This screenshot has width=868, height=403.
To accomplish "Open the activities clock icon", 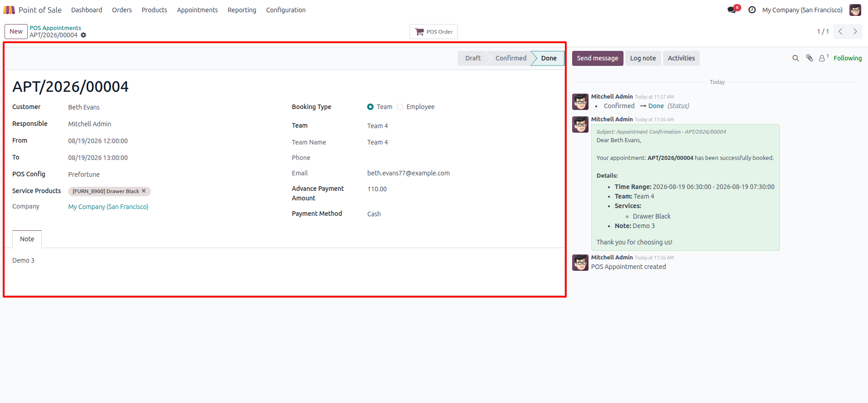I will [752, 10].
